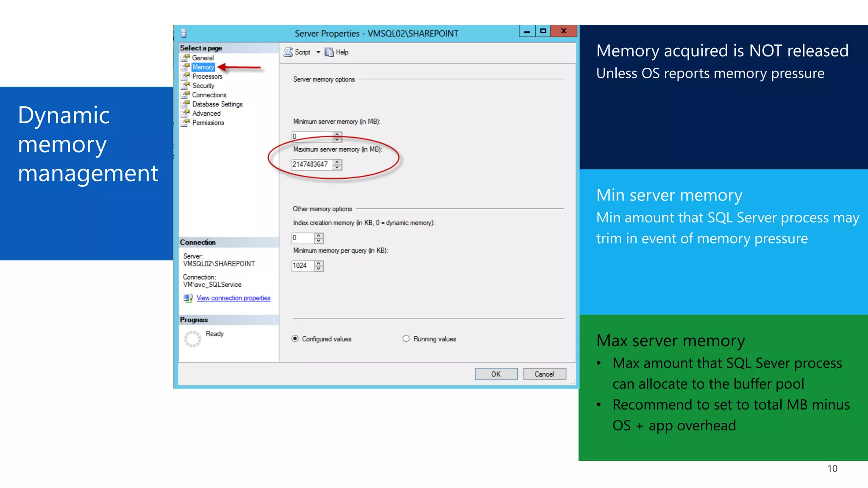Click the VM\svc_SQLService connection text
Viewport: 868px width, 488px height.
212,285
